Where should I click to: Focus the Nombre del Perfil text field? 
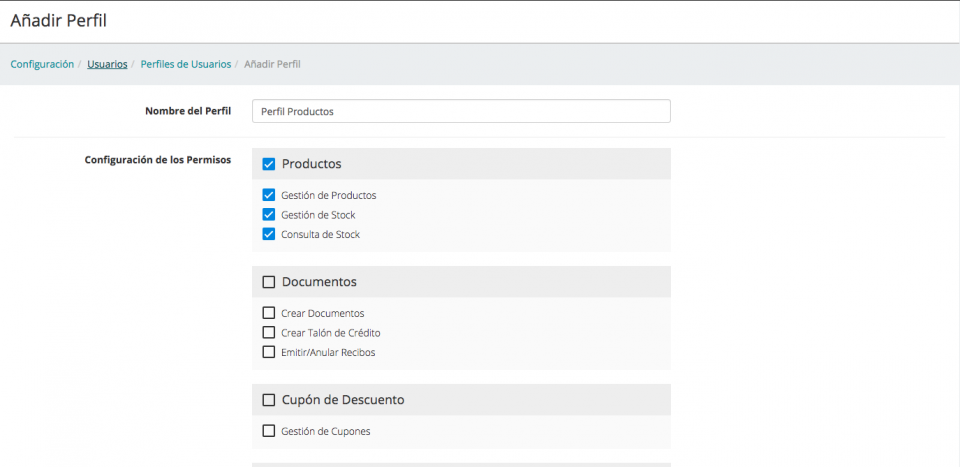click(460, 111)
